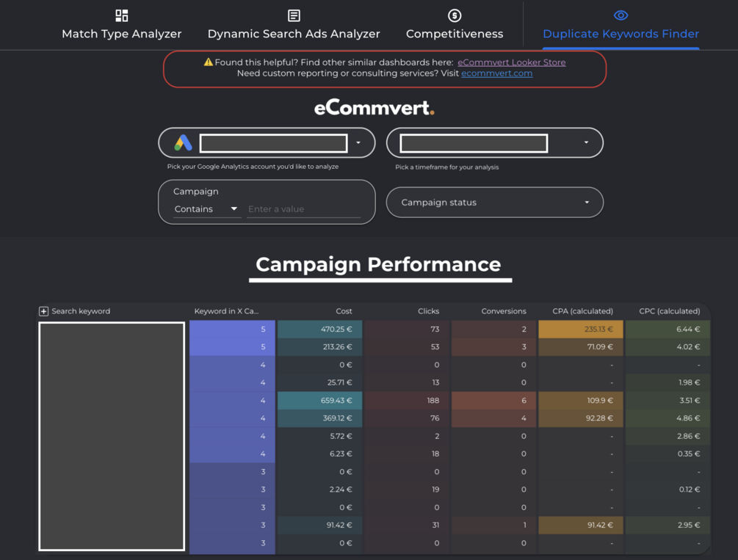Click the 25.71 € cost cell
The height and width of the screenshot is (560, 738).
(x=320, y=382)
